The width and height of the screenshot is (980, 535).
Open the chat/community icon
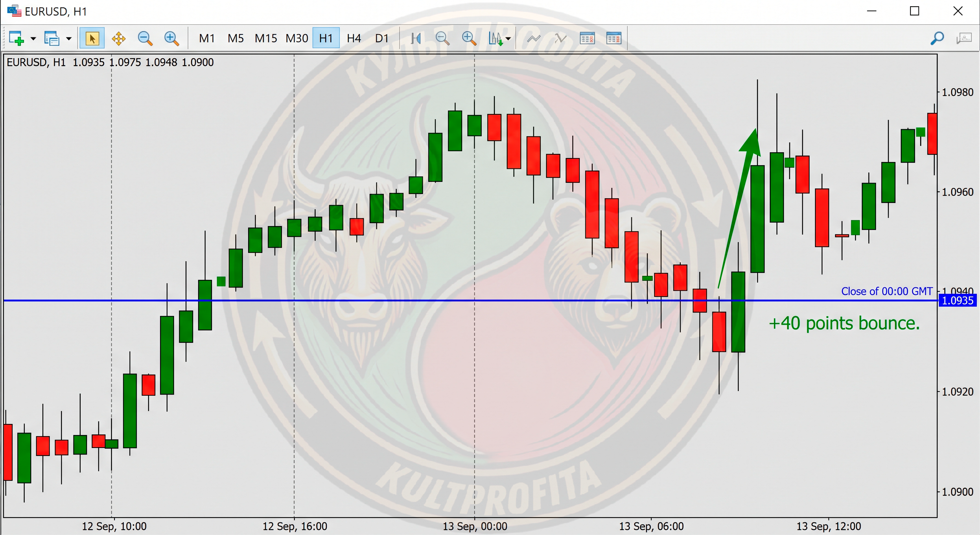(964, 38)
